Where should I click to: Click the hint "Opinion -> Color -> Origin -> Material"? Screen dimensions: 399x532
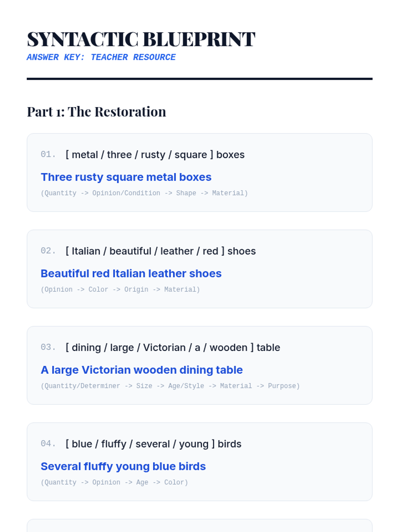120,290
